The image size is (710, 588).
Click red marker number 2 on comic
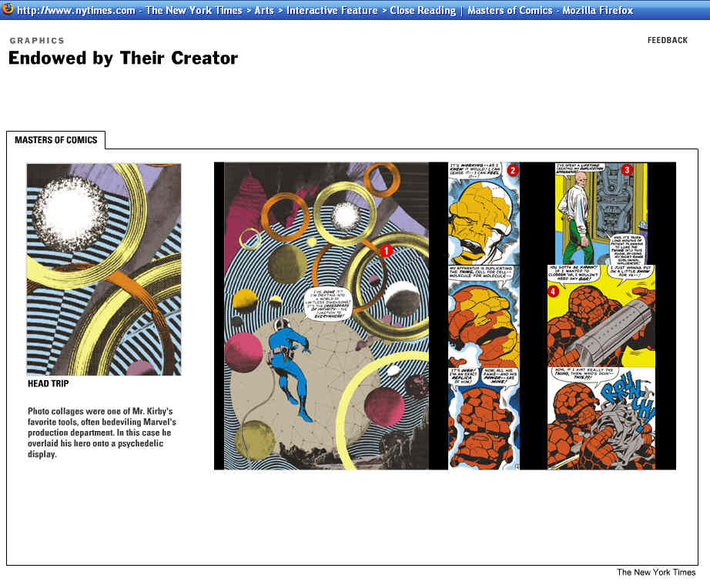[512, 170]
